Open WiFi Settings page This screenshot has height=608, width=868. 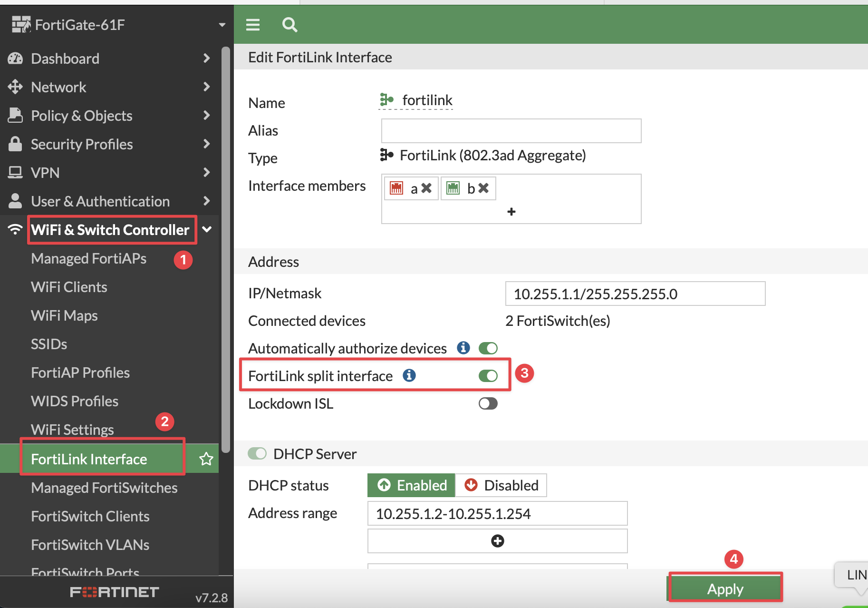(x=72, y=430)
